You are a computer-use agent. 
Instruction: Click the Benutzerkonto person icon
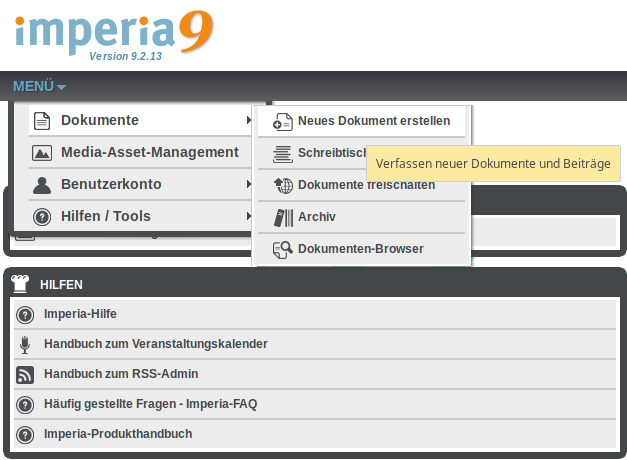coord(42,185)
